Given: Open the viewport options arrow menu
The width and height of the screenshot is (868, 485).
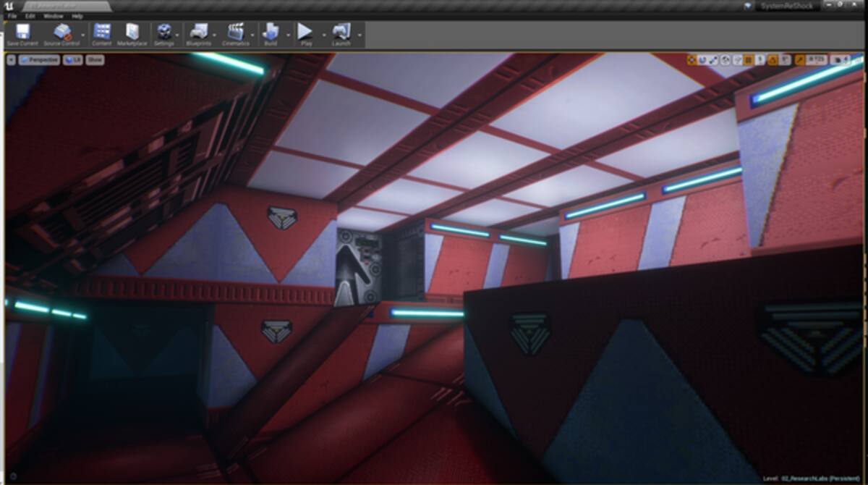Looking at the screenshot, I should click(11, 60).
